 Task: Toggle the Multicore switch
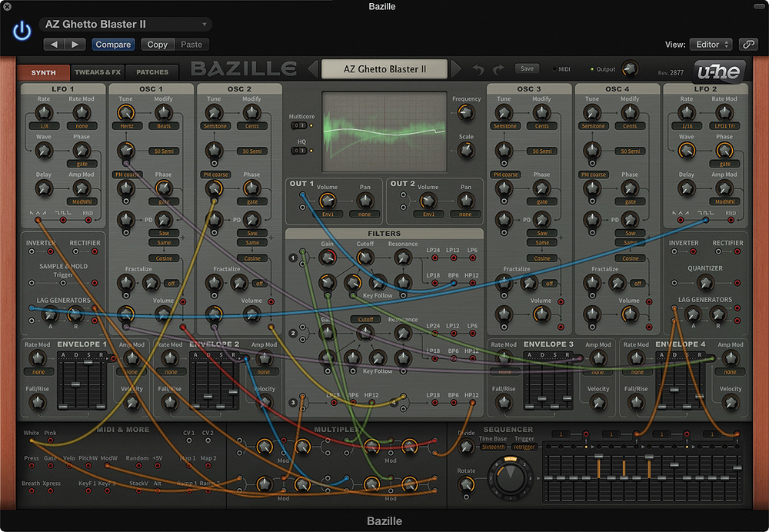[298, 125]
